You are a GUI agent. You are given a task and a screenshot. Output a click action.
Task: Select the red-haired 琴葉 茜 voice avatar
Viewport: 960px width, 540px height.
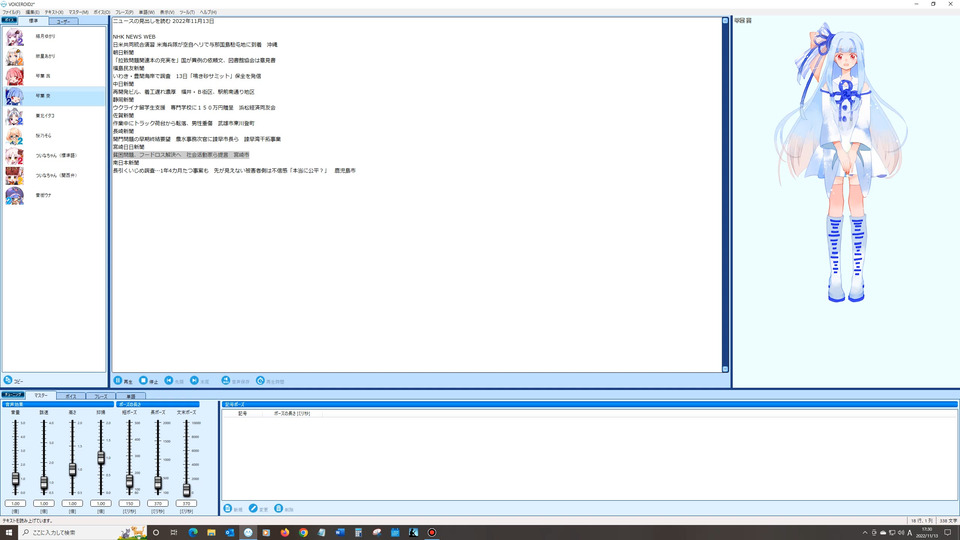coord(15,76)
